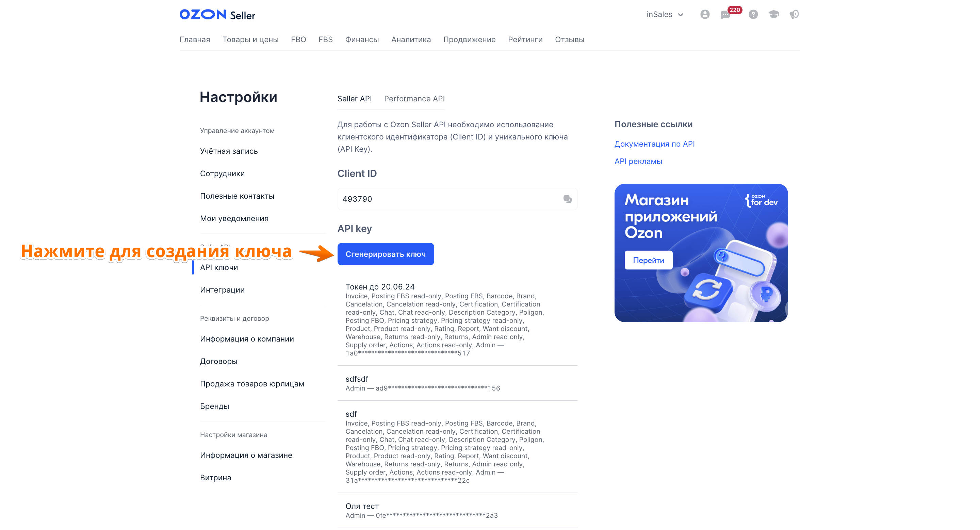Viewport: 980px width, 530px height.
Task: Open Информация о компании in the sidebar
Action: coord(247,339)
